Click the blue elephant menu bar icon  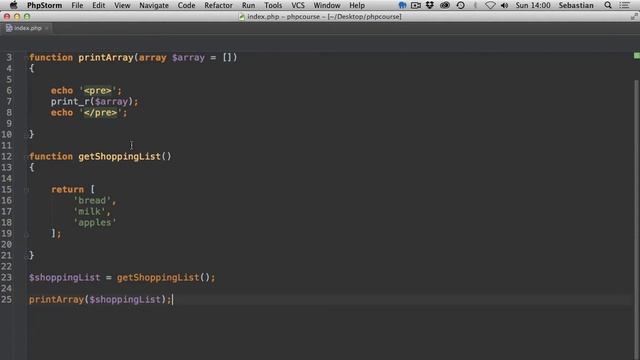pyautogui.click(x=402, y=5)
